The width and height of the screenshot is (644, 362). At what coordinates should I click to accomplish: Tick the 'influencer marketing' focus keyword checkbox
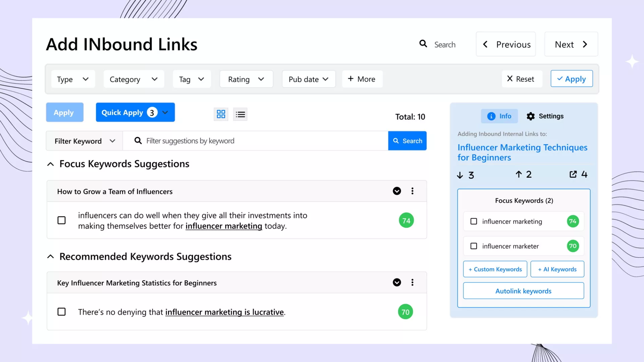tap(474, 221)
